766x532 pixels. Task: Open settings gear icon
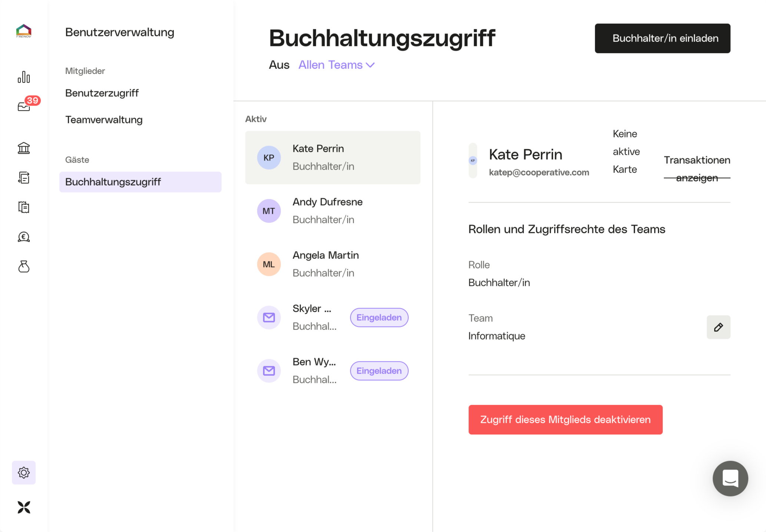tap(24, 472)
